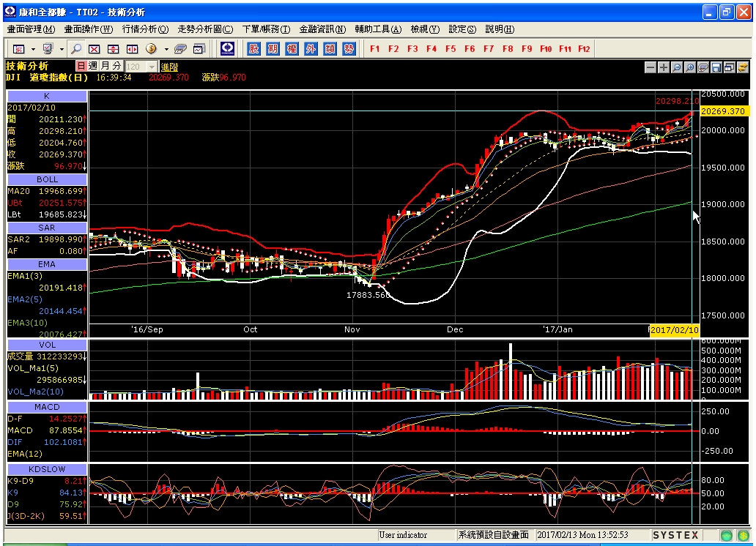
Task: Click the window layout icon in chart controls
Action: click(729, 67)
